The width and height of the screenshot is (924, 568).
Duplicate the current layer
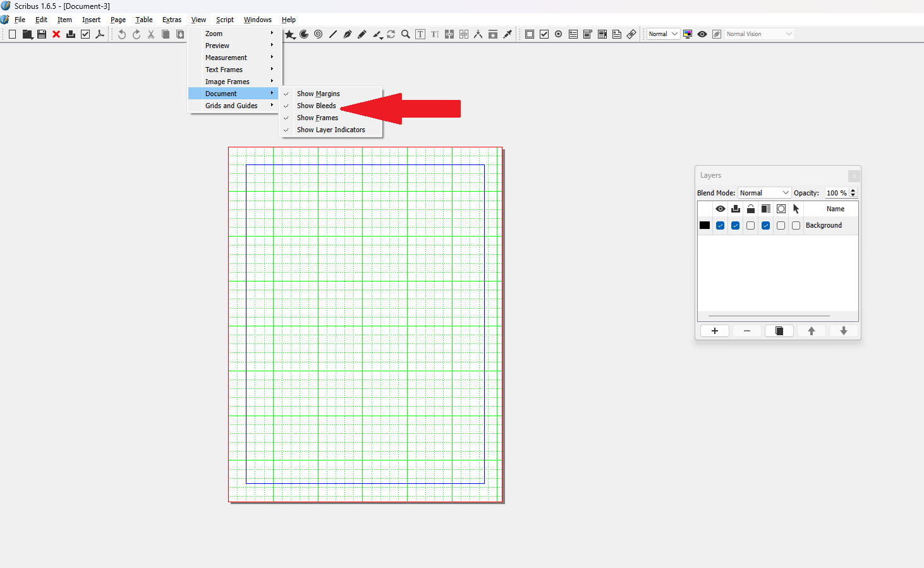(x=779, y=331)
